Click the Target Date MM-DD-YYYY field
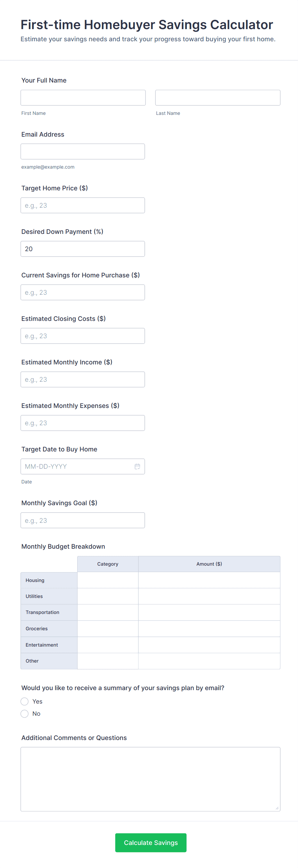 pos(76,466)
